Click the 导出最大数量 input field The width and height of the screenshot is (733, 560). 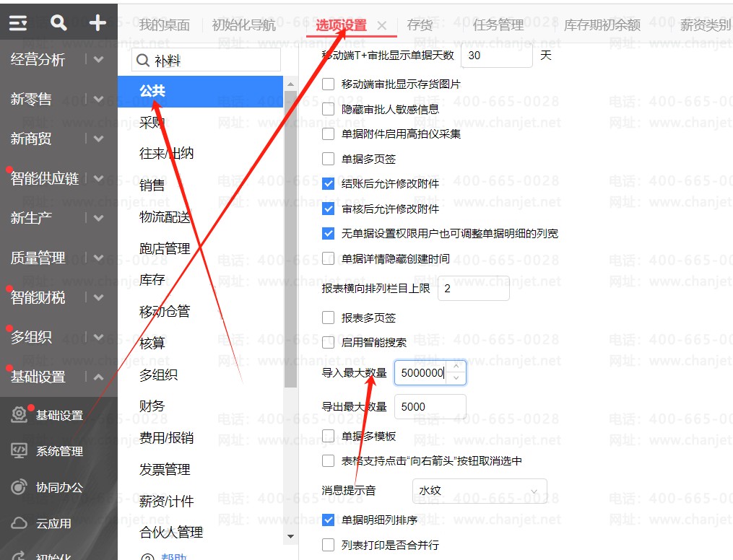430,407
